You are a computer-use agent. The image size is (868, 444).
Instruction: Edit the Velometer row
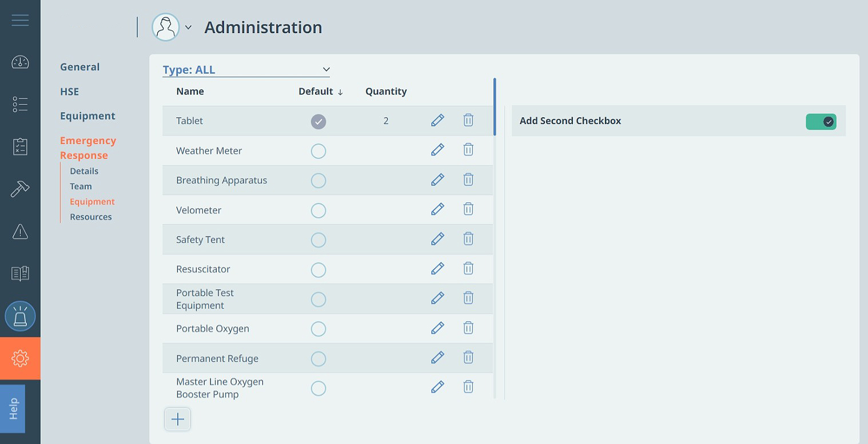click(437, 209)
